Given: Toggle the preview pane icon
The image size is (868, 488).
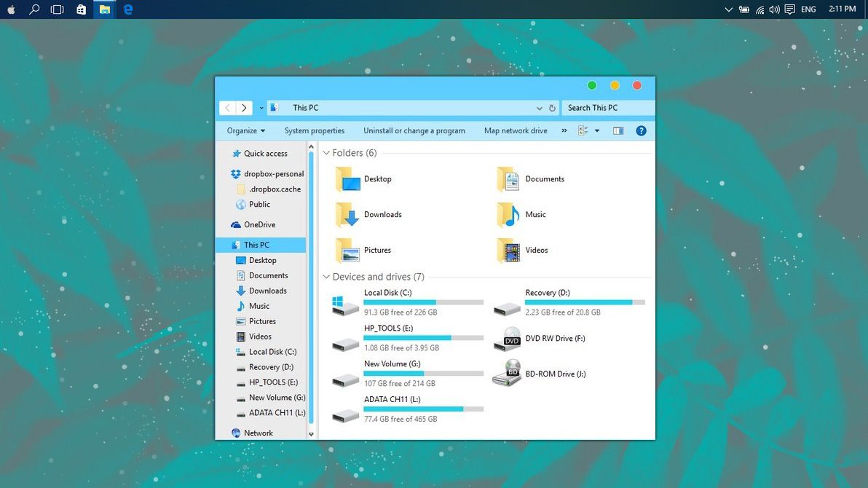Looking at the screenshot, I should pos(618,130).
